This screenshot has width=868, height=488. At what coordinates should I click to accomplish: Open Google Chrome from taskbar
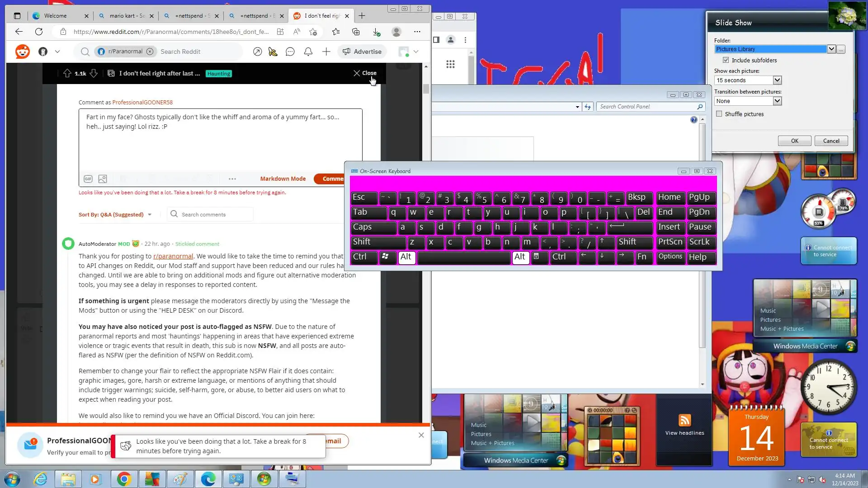(124, 479)
